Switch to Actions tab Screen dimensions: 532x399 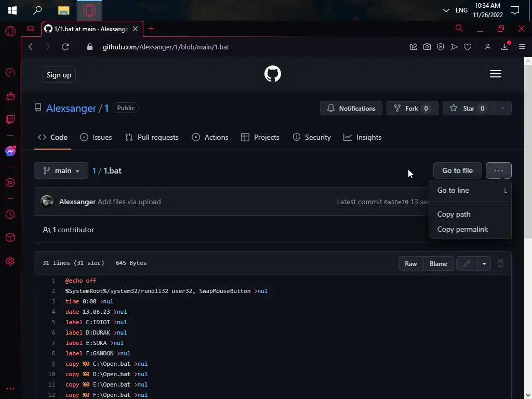tap(210, 137)
